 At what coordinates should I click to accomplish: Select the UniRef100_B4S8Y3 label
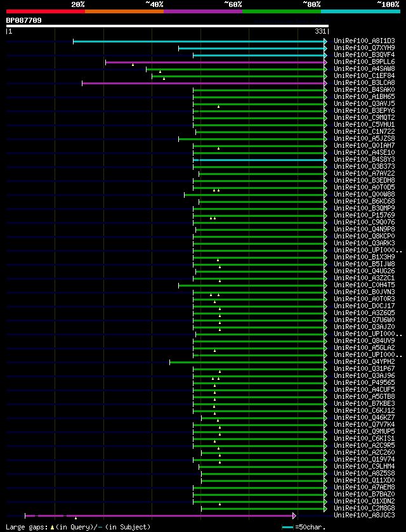(364, 159)
